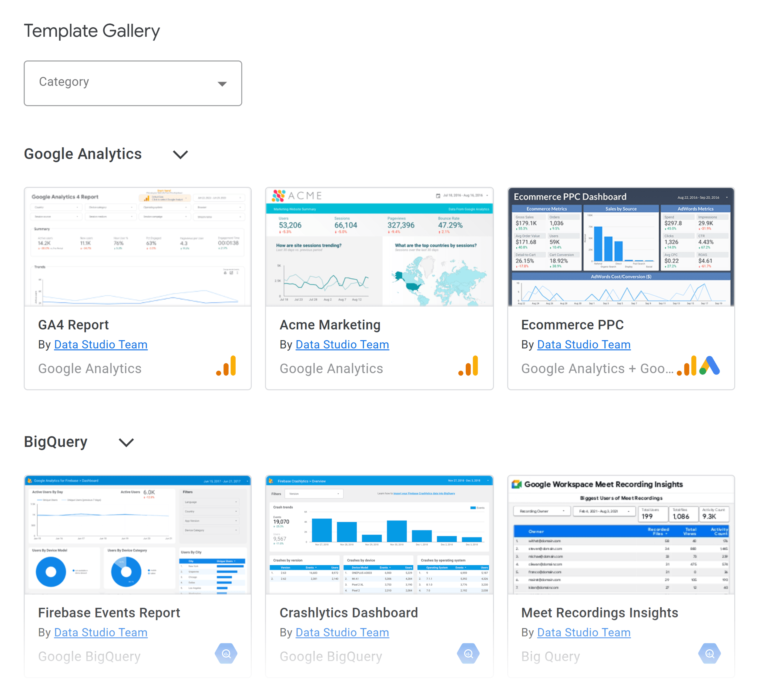The image size is (758, 700).
Task: Click Google Analytics icon on Acme Marketing card
Action: 468,365
